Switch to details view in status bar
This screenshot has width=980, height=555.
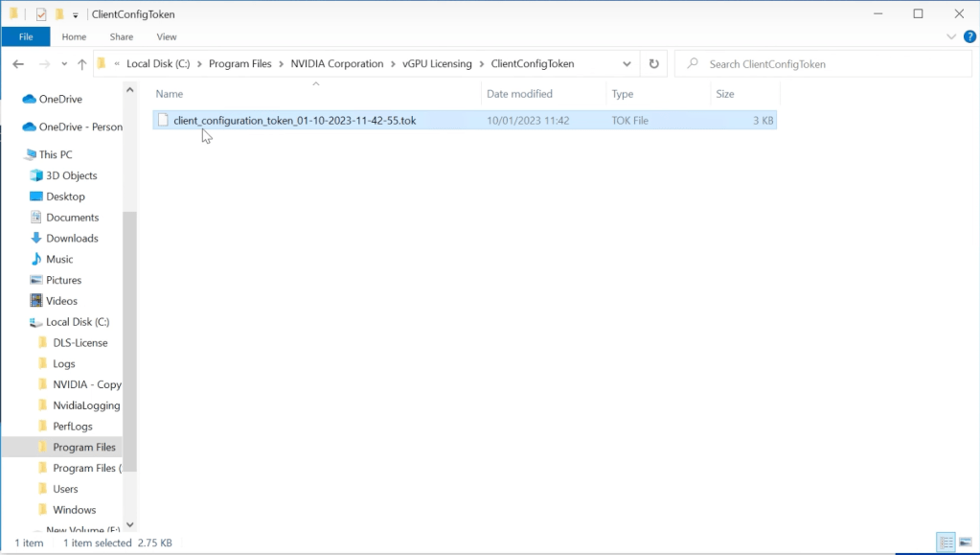946,543
